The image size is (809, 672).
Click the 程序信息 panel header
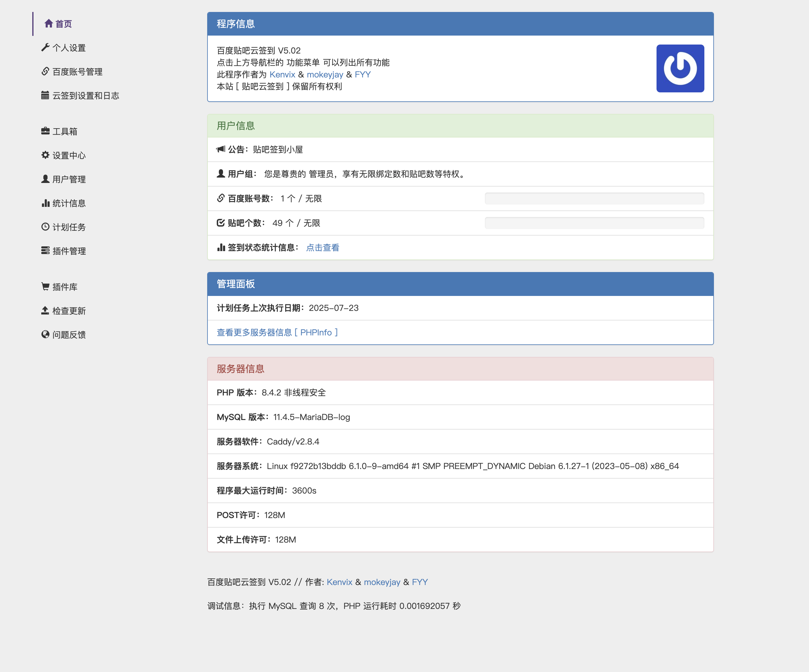tap(460, 24)
